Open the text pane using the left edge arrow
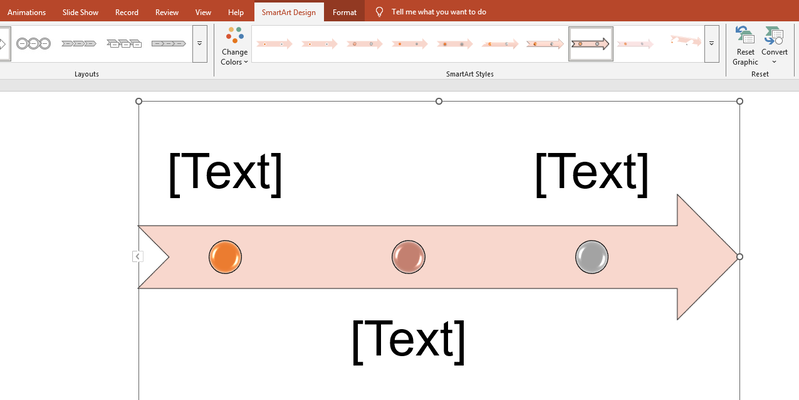 coord(137,257)
